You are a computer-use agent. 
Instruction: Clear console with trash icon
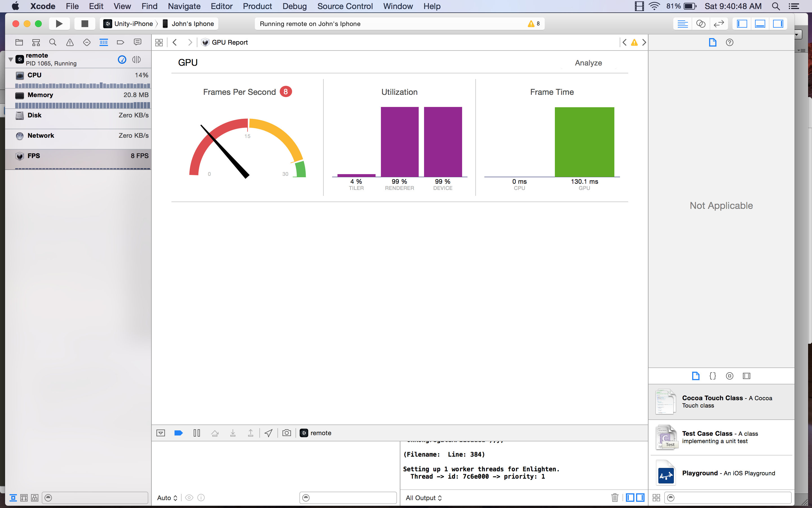point(615,498)
